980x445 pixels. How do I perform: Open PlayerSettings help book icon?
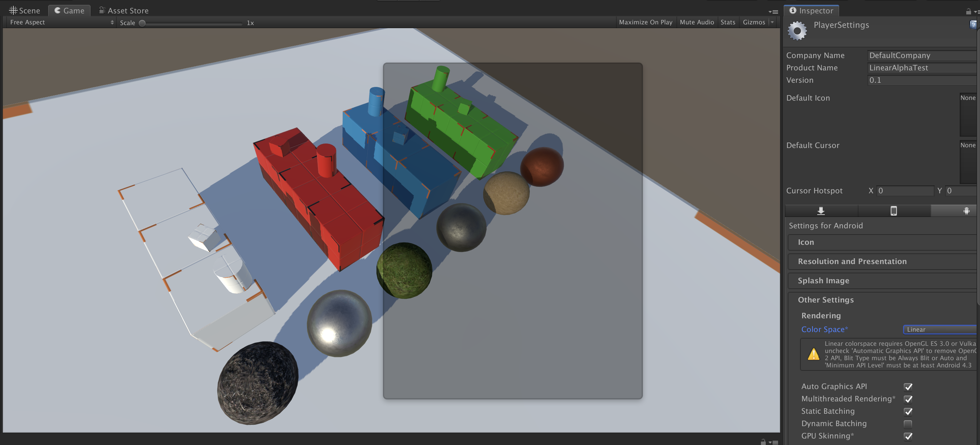coord(972,25)
